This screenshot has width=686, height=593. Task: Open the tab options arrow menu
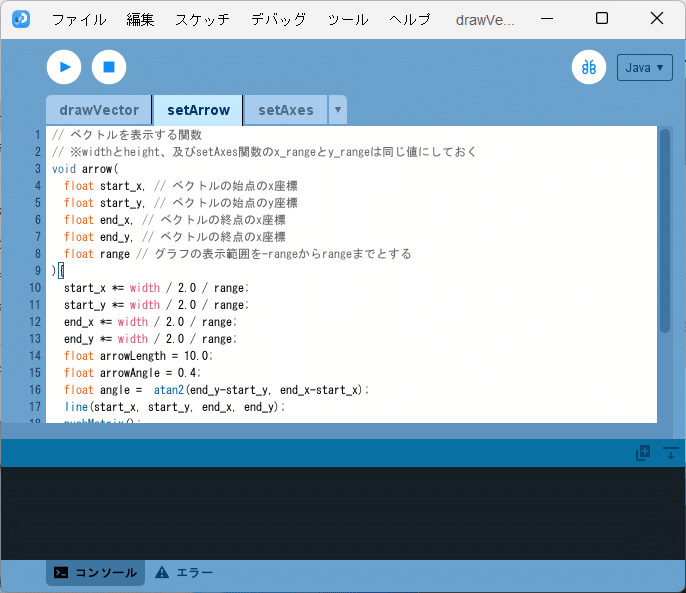point(338,110)
